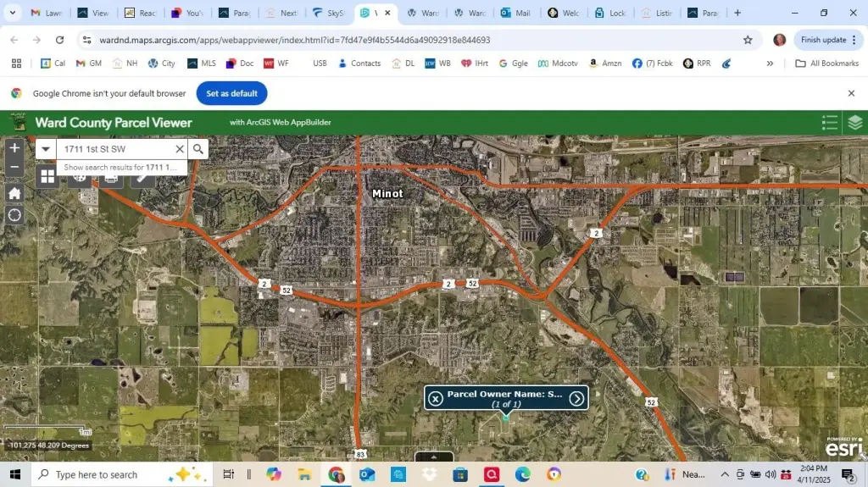Image resolution: width=868 pixels, height=487 pixels.
Task: Expand the attribute table tab at map bottom
Action: coord(434,457)
